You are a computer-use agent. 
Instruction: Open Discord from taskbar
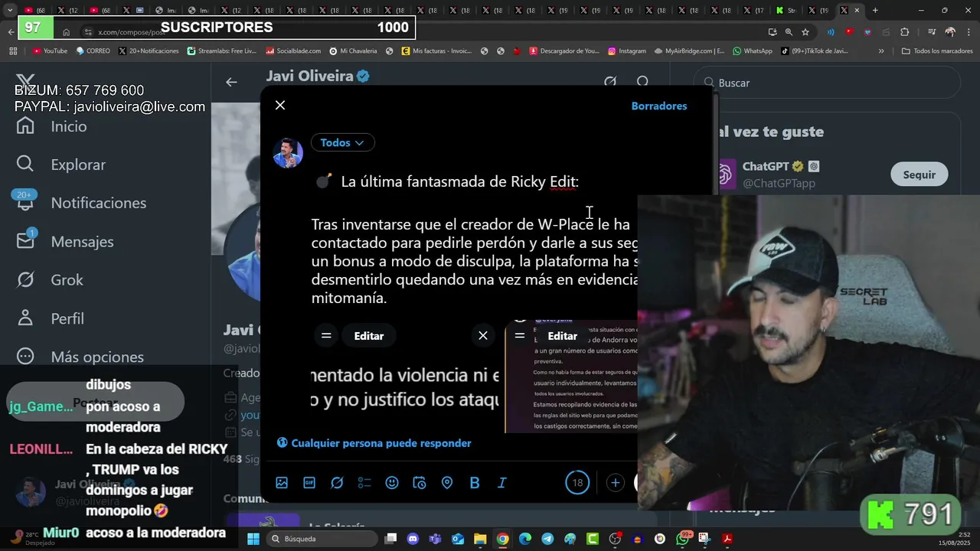point(413,539)
